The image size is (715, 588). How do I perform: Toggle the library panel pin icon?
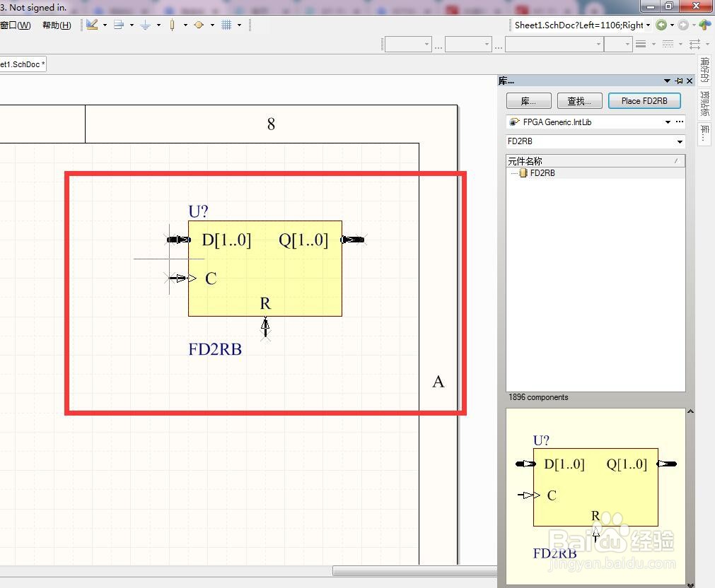[679, 81]
